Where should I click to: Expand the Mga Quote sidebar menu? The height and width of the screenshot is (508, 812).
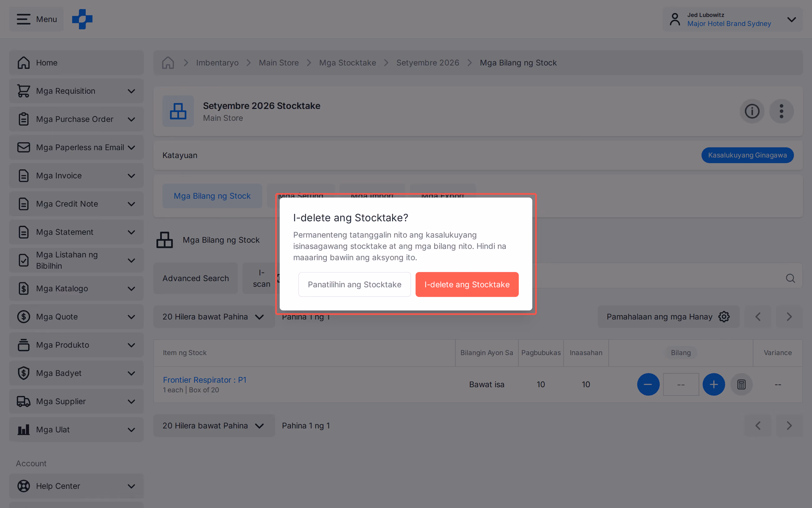tap(77, 317)
